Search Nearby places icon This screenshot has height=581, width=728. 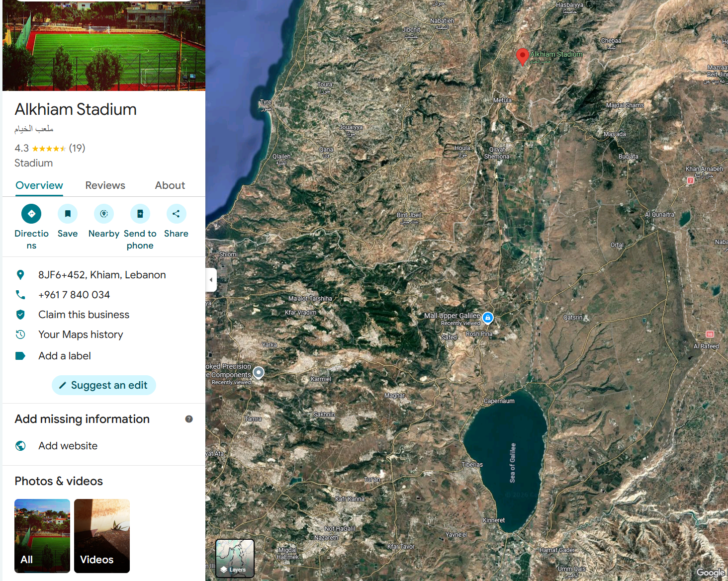click(104, 214)
